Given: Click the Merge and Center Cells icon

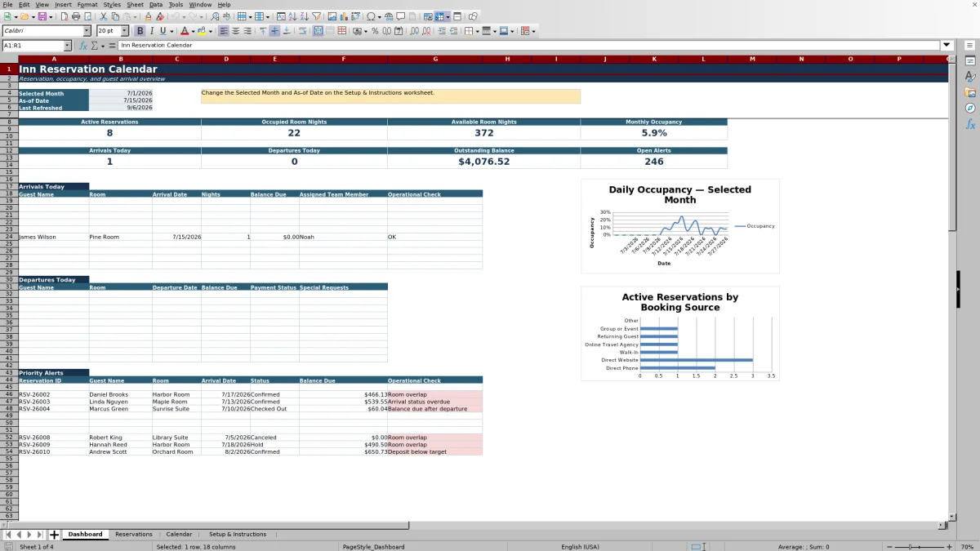Looking at the screenshot, I should [x=318, y=31].
